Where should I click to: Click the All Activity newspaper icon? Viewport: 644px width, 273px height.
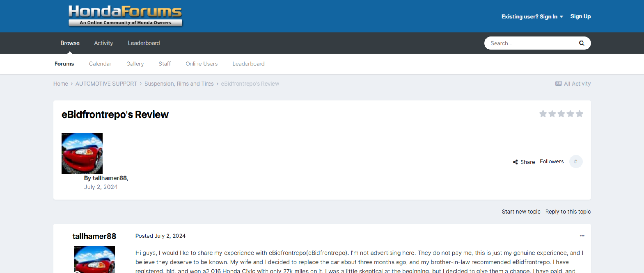[558, 84]
